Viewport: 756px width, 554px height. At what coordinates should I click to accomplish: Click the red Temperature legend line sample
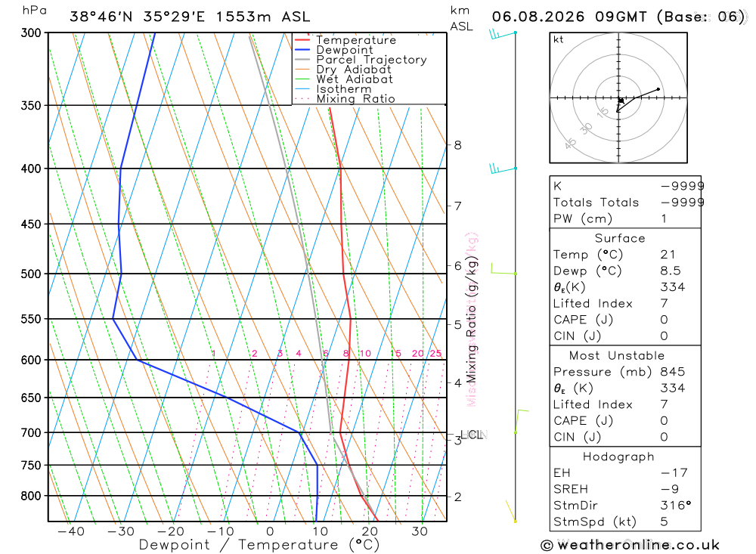[x=302, y=40]
